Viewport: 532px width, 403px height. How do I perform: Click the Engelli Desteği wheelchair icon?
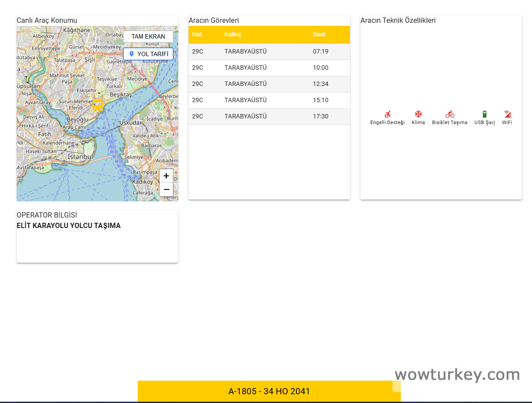(387, 114)
